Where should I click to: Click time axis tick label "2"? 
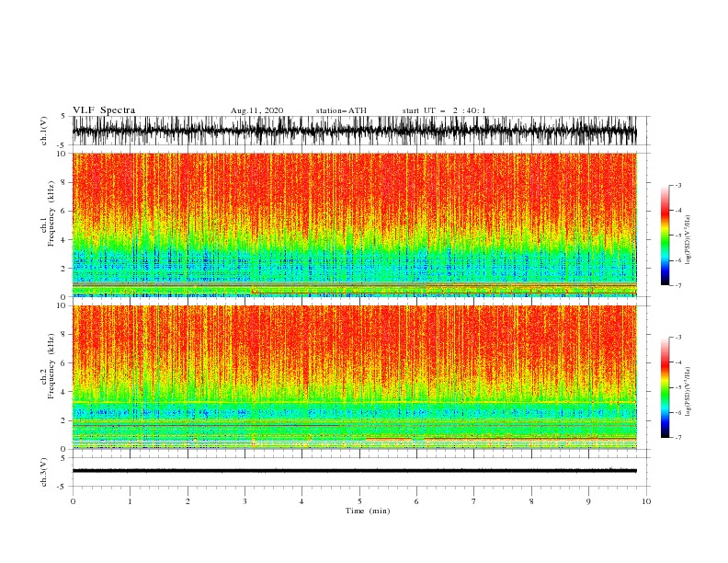[188, 501]
